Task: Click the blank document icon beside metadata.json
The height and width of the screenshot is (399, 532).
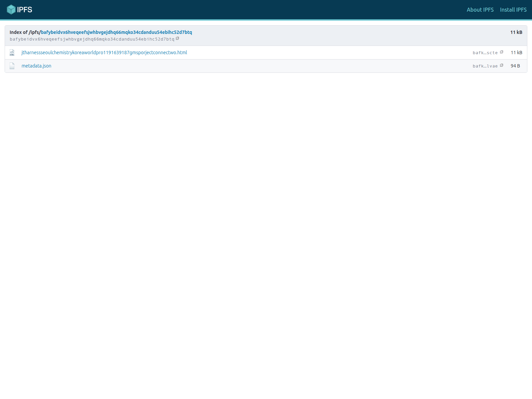Action: pos(12,66)
